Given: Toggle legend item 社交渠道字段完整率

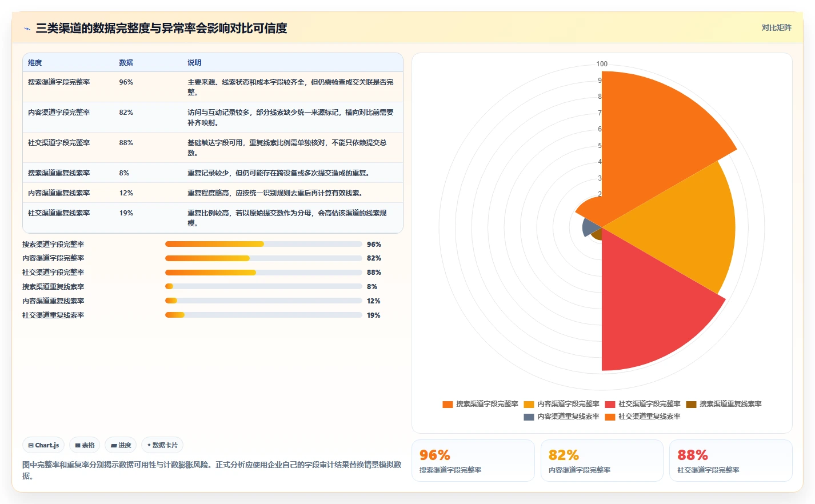Looking at the screenshot, I should pyautogui.click(x=642, y=404).
